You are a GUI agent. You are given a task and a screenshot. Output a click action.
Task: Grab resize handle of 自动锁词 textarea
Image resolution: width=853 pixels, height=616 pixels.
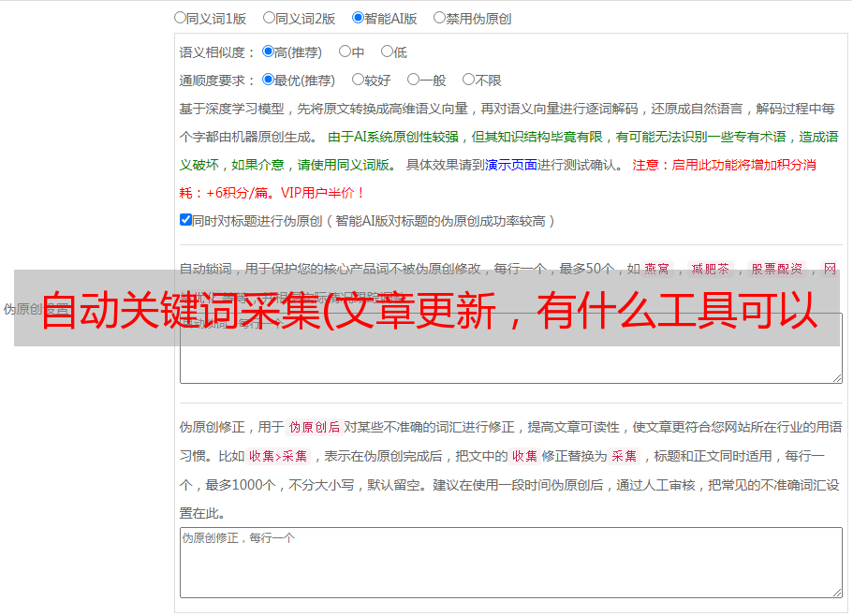click(x=837, y=378)
